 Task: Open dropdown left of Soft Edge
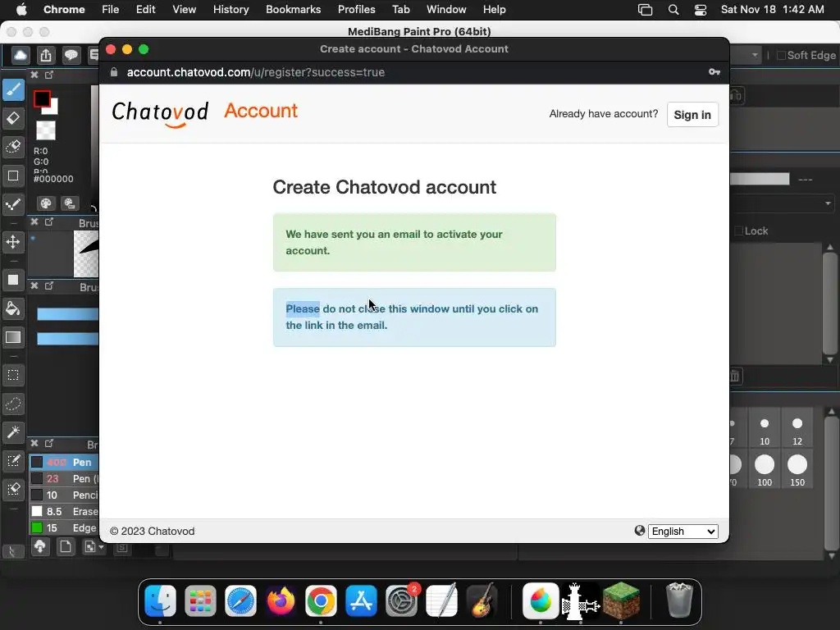coord(755,55)
